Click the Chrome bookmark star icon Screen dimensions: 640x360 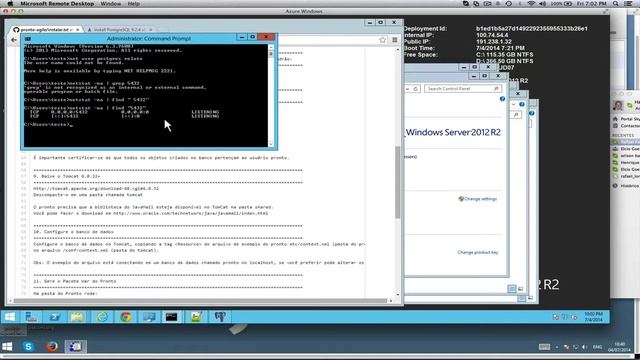[x=382, y=40]
